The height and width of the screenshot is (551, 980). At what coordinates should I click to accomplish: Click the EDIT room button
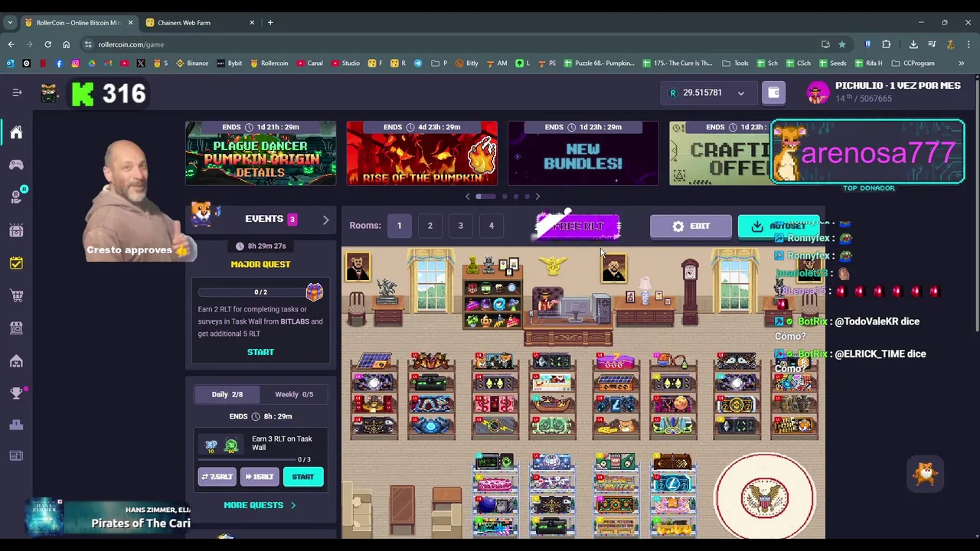(691, 226)
